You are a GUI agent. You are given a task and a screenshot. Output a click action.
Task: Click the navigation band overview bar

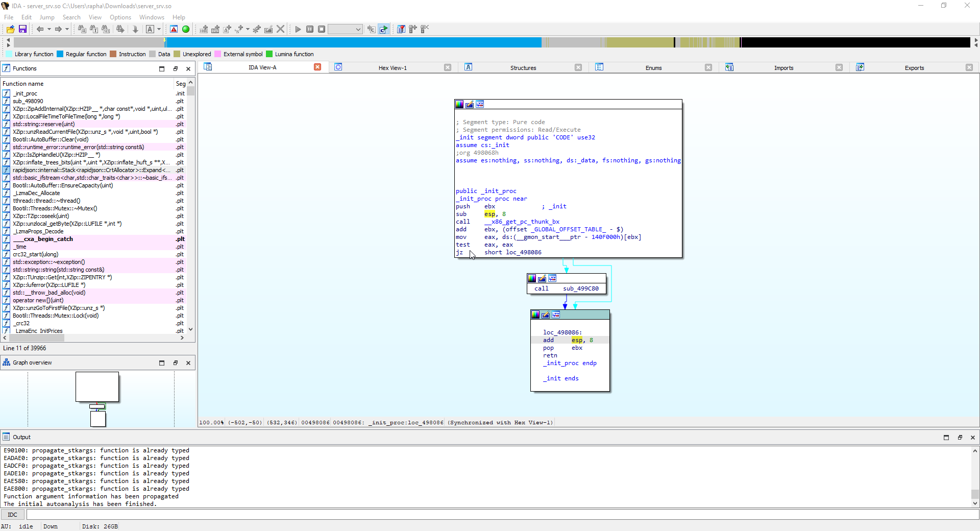[492, 42]
